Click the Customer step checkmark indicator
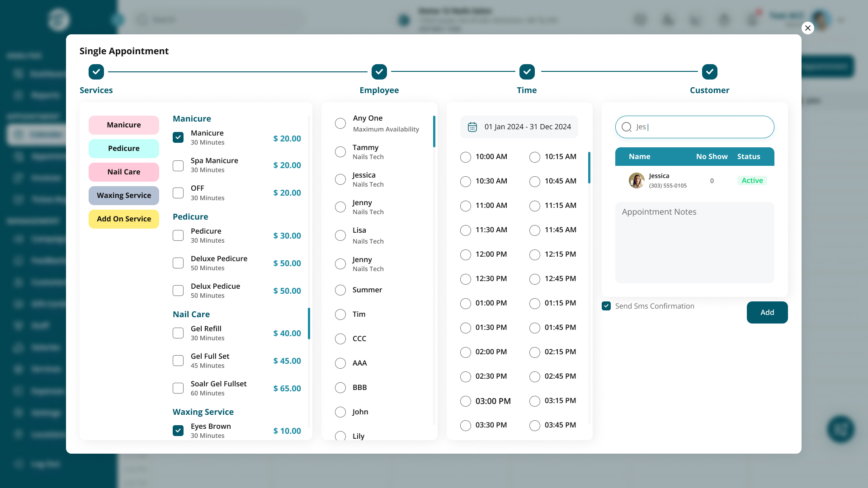Viewport: 868px width, 488px height. pyautogui.click(x=709, y=71)
